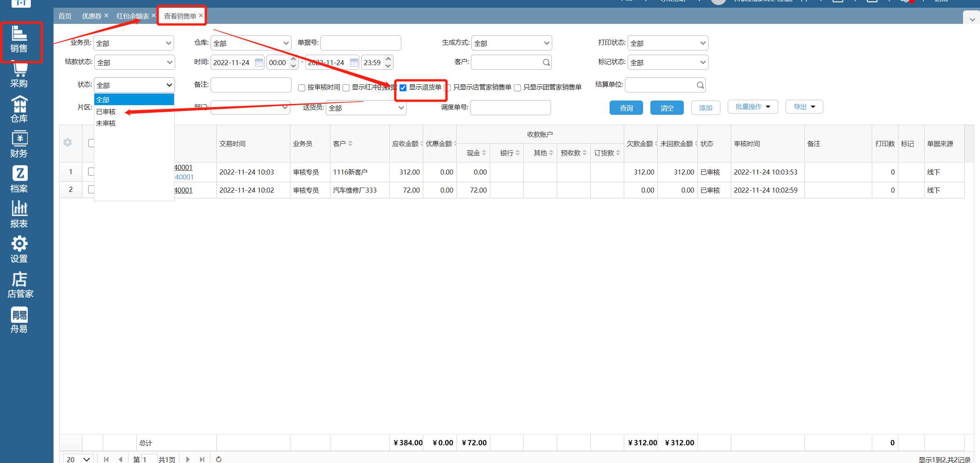Toggle 只显示店管家销售单 checkbox
The width and height of the screenshot is (980, 463).
(447, 88)
